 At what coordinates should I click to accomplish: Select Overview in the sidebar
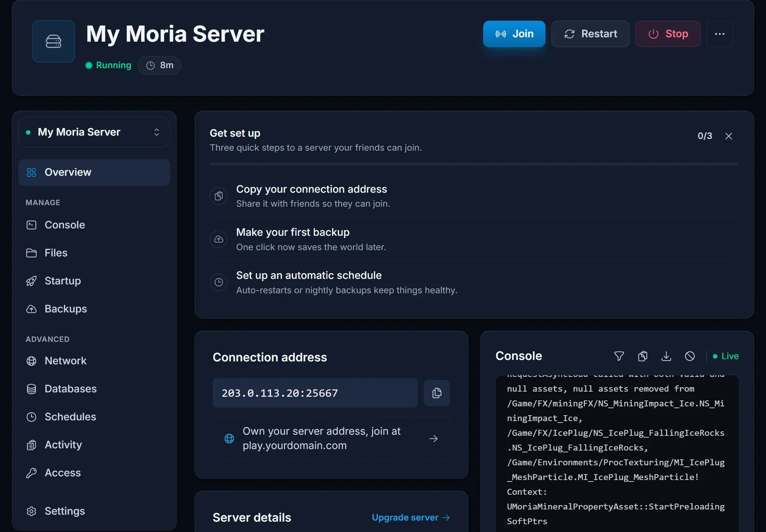(x=94, y=172)
